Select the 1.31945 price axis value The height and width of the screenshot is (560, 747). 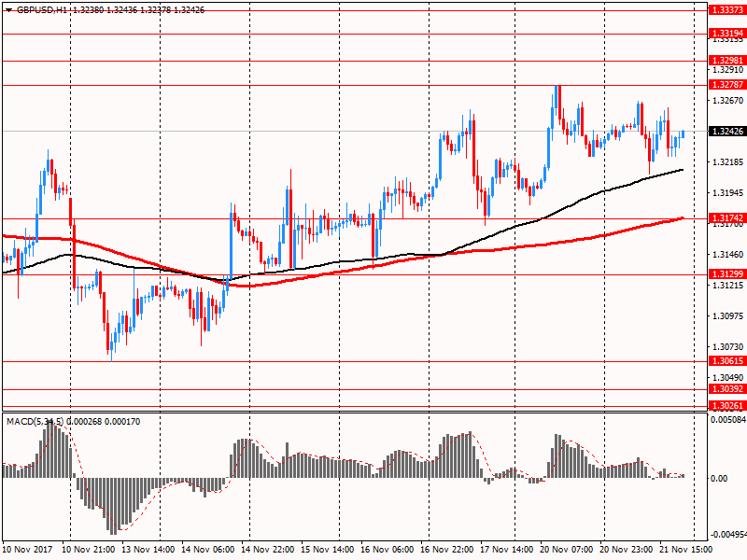click(728, 193)
